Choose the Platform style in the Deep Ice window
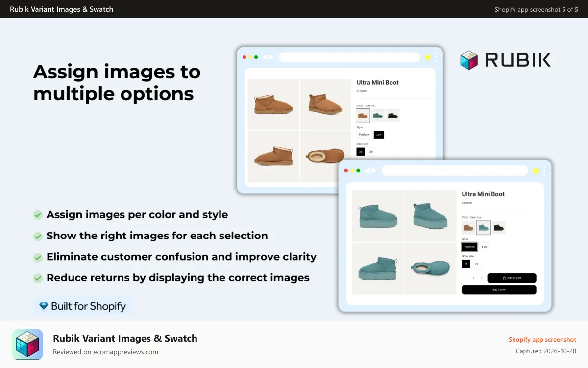This screenshot has height=368, width=588. [470, 247]
